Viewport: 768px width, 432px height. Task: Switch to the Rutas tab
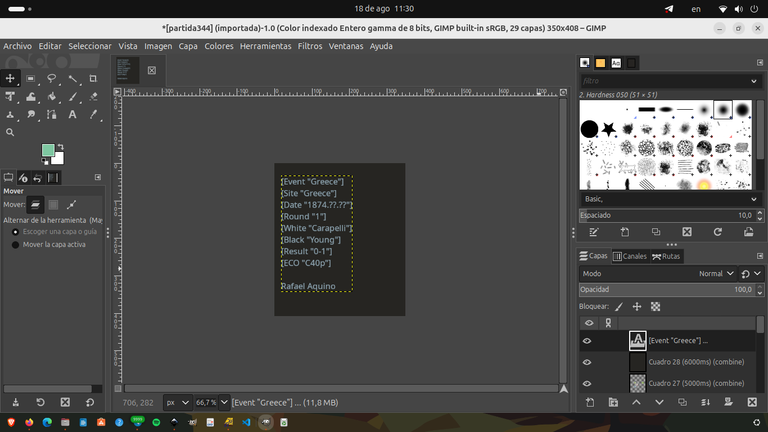tap(666, 256)
